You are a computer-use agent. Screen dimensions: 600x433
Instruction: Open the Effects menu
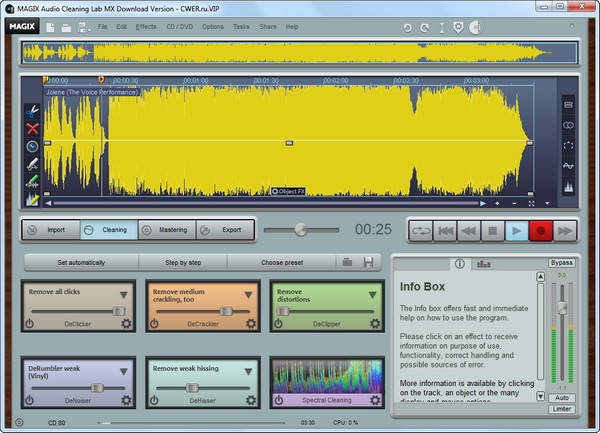(x=146, y=26)
